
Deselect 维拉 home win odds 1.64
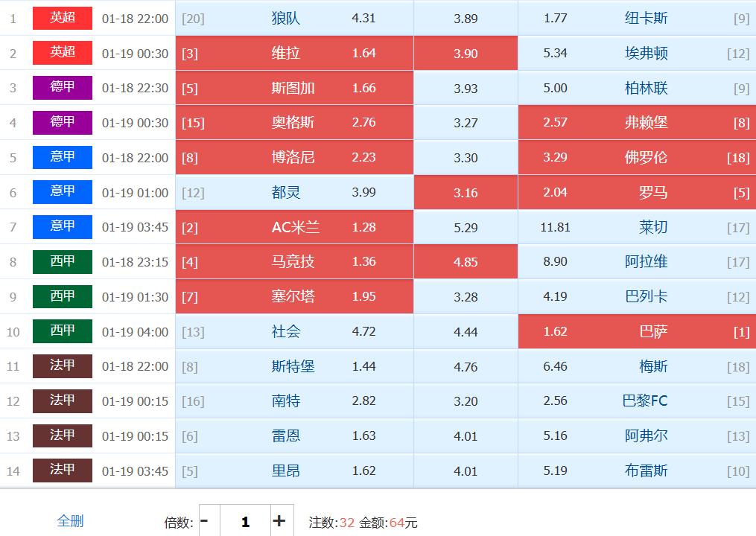coord(294,53)
